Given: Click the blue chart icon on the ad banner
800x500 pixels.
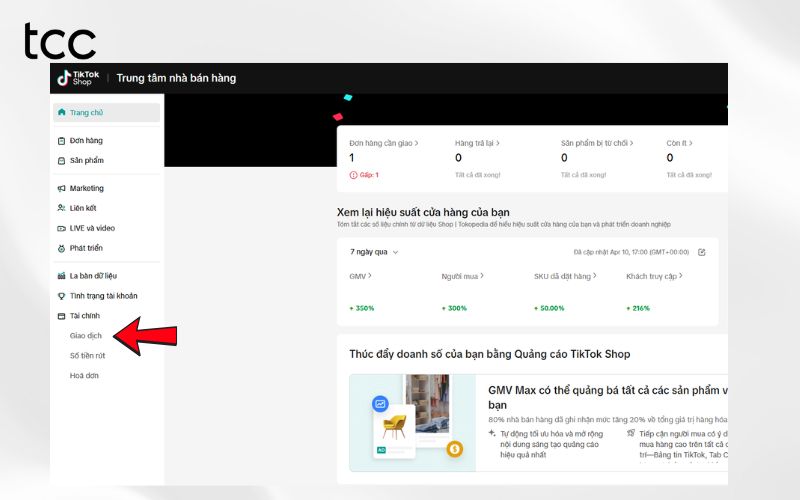Looking at the screenshot, I should click(380, 404).
